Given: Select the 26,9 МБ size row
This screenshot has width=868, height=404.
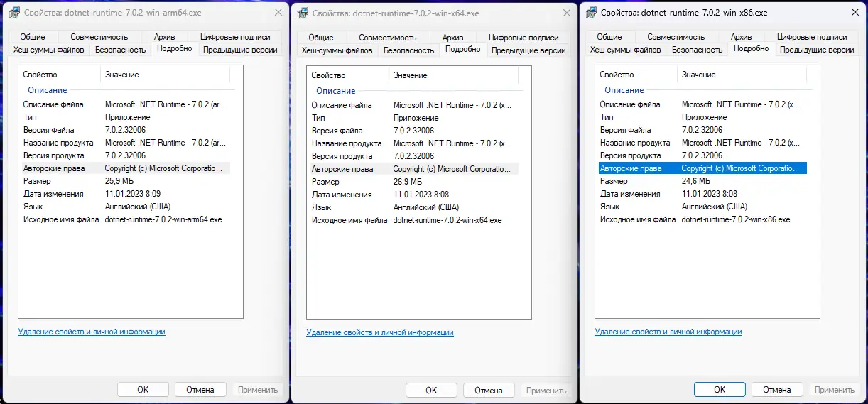Looking at the screenshot, I should tap(408, 182).
